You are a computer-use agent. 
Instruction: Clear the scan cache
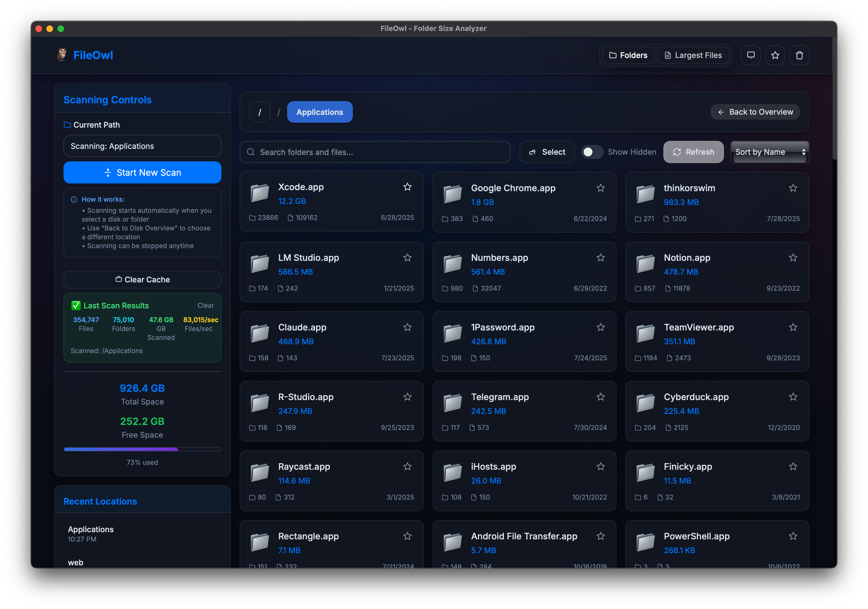pos(142,279)
